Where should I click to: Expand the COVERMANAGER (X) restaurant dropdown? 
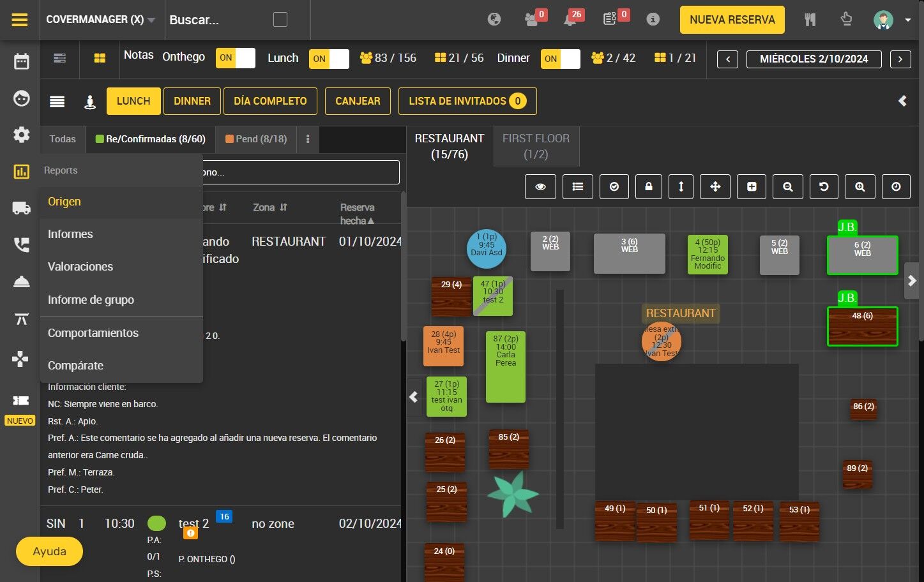pyautogui.click(x=100, y=20)
